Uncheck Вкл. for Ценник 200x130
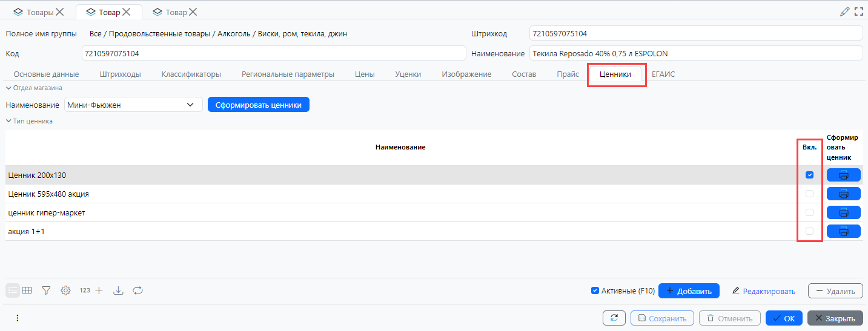This screenshot has height=331, width=868. point(809,175)
